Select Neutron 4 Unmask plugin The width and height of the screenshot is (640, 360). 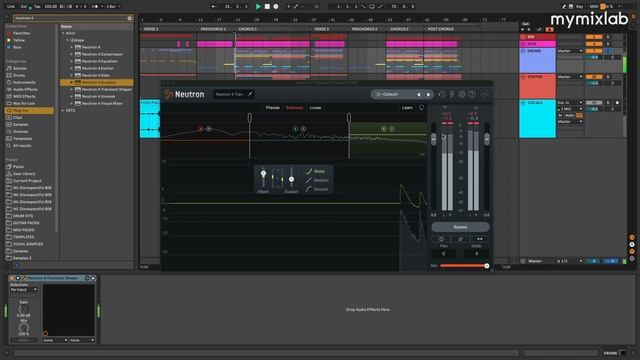(98, 96)
